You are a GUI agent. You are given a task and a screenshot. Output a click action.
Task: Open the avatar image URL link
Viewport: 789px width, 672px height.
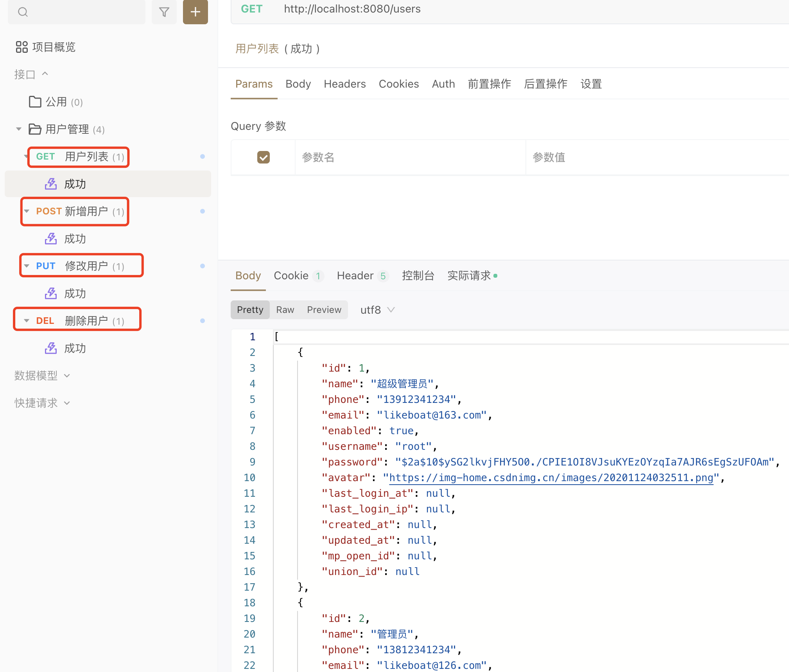click(551, 478)
